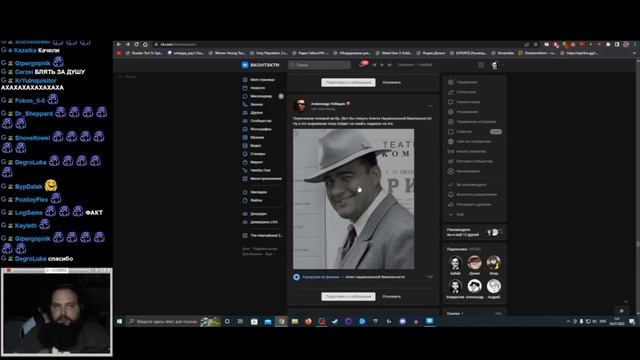Go back in Chrome browser

[x=119, y=44]
